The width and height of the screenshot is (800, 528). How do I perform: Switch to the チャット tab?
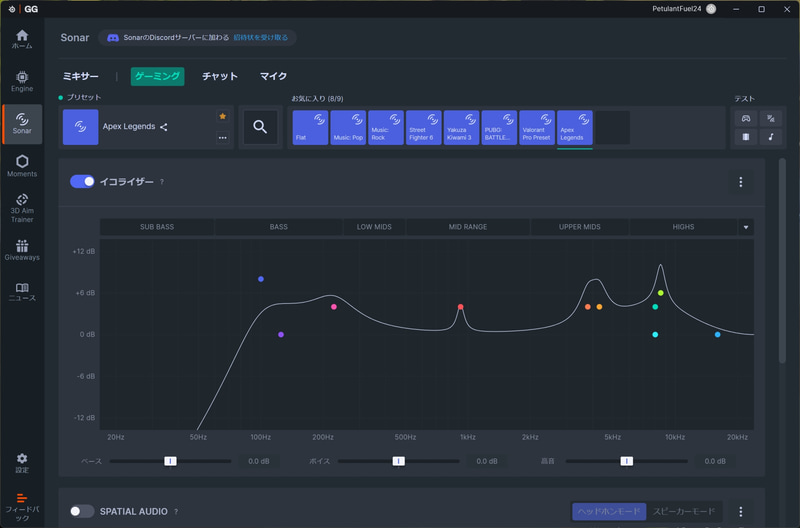point(220,77)
